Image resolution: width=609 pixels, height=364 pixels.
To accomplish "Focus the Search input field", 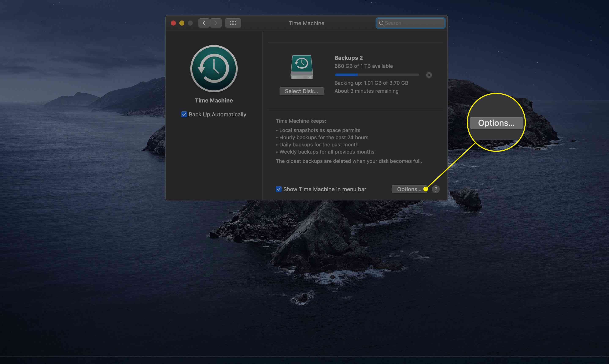I will tap(410, 23).
